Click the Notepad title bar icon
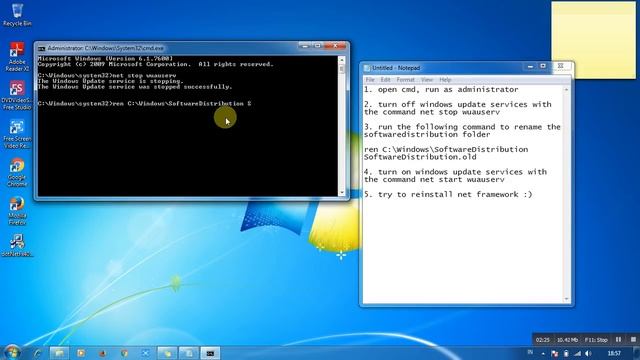640x360 pixels. click(x=367, y=68)
